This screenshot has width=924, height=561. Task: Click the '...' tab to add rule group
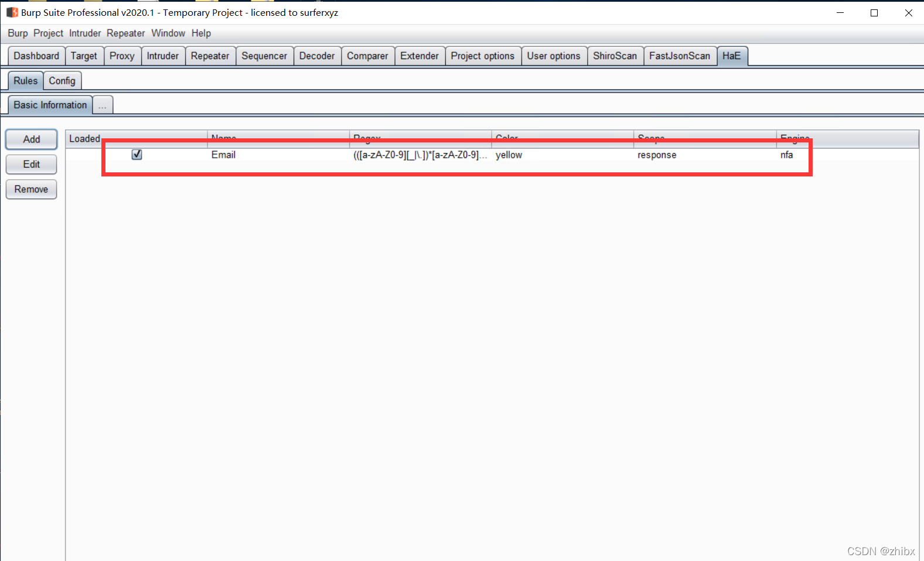point(103,106)
